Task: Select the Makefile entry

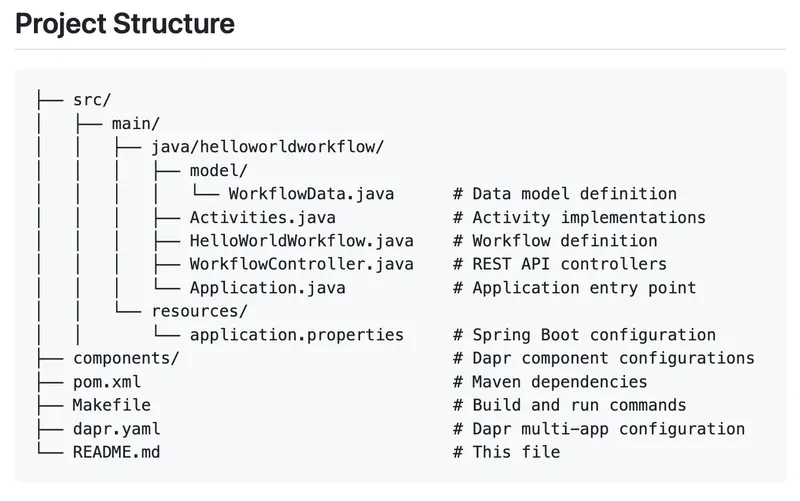Action: click(x=111, y=405)
